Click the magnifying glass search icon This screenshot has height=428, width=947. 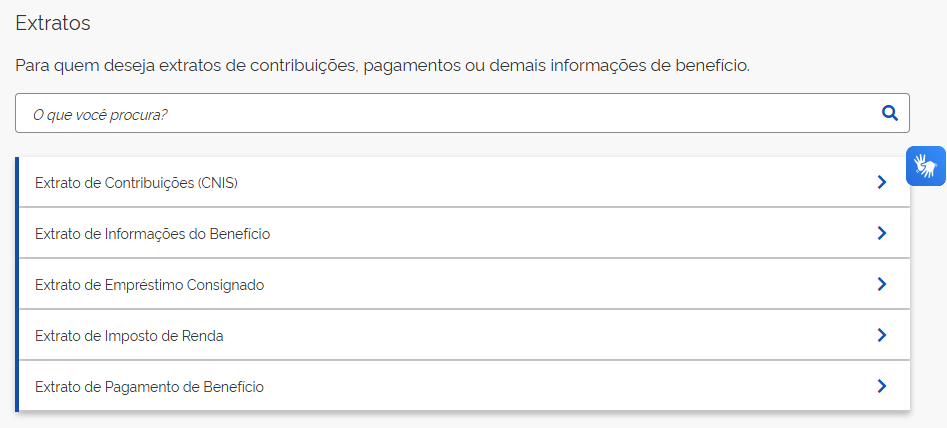(890, 113)
